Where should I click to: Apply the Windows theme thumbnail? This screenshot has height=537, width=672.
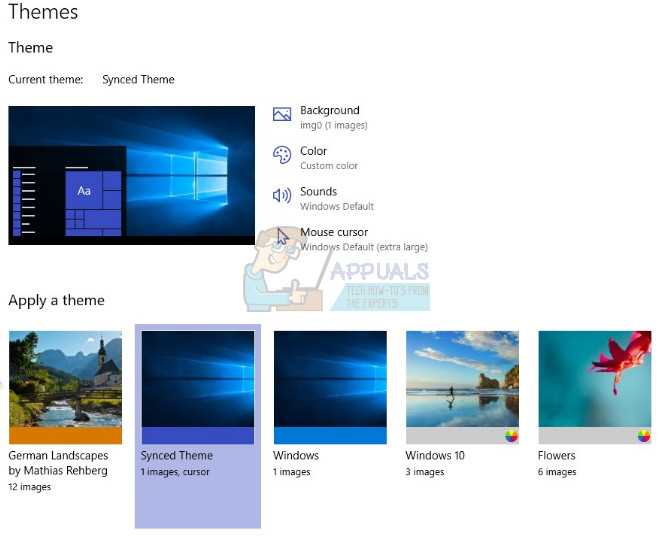(x=330, y=379)
